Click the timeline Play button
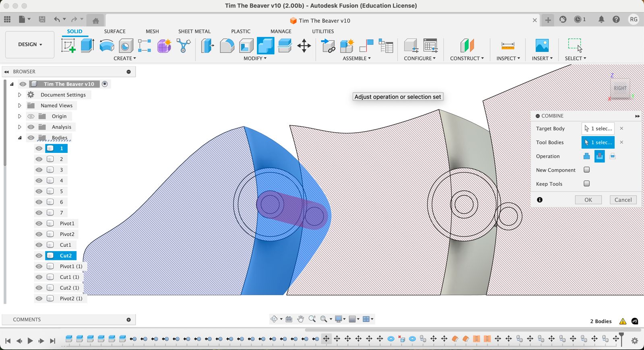 [x=30, y=341]
